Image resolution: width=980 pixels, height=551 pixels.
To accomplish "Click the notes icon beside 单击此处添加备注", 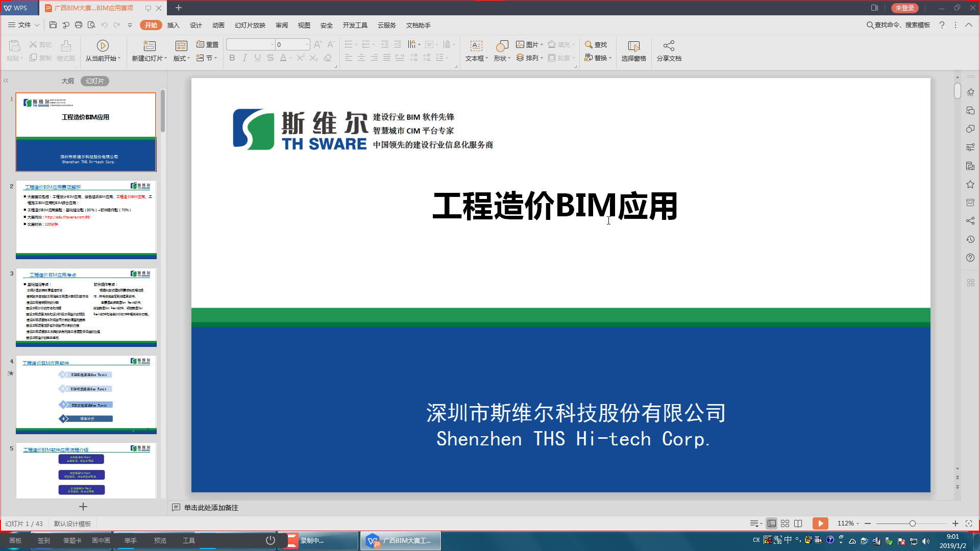I will 176,508.
